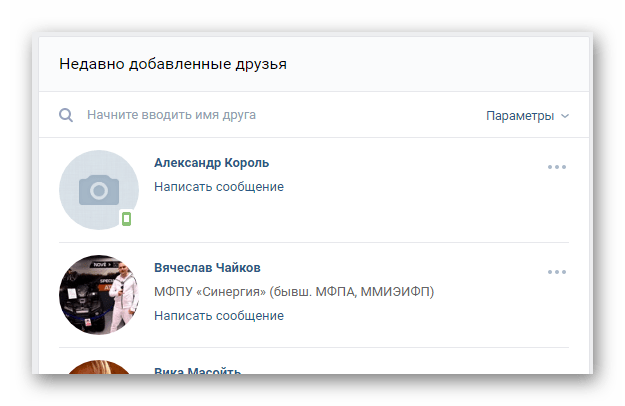This screenshot has width=625, height=406.
Task: Click Написать сообщение under Александр Король
Action: pyautogui.click(x=219, y=186)
